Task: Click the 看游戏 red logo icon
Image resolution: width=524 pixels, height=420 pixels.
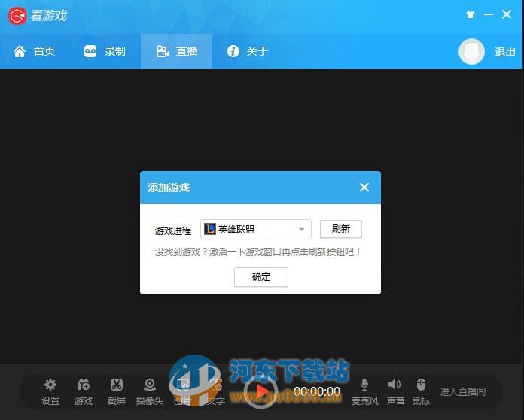Action: [17, 16]
